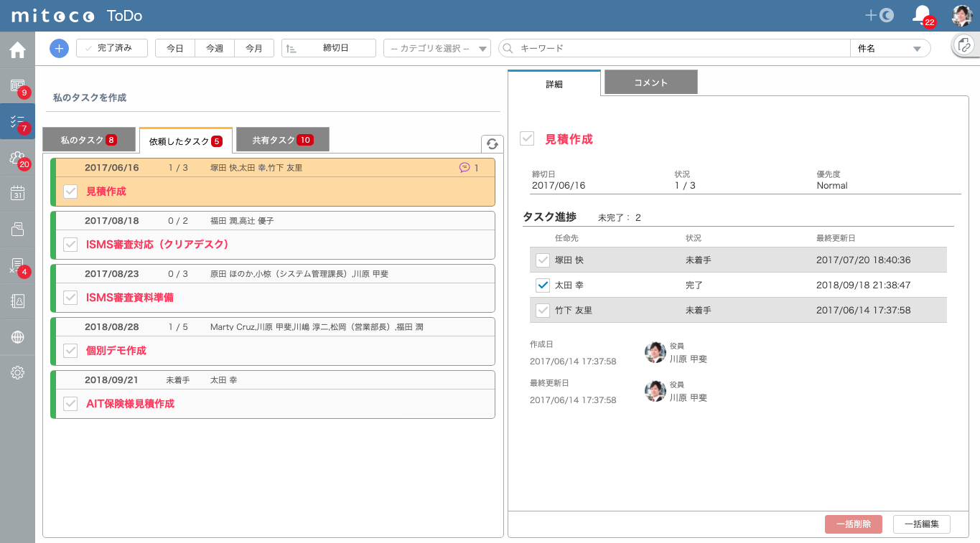Filter tasks by 今月
Image resolution: width=980 pixels, height=543 pixels.
pos(254,48)
